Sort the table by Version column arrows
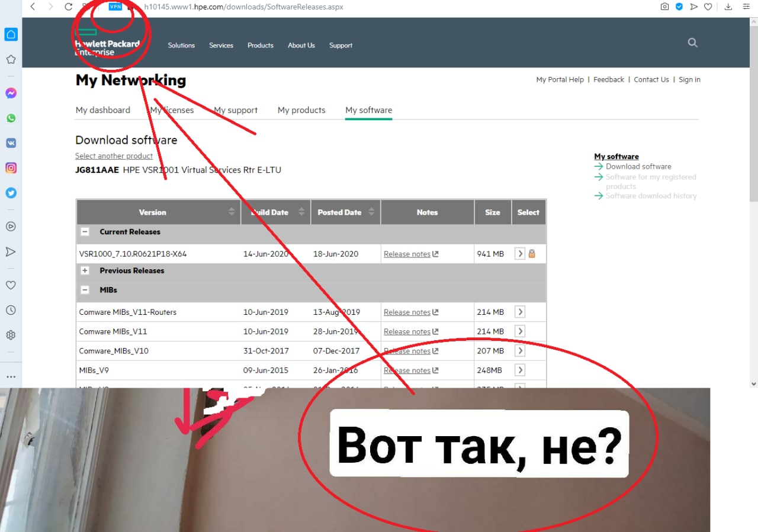 [x=232, y=212]
